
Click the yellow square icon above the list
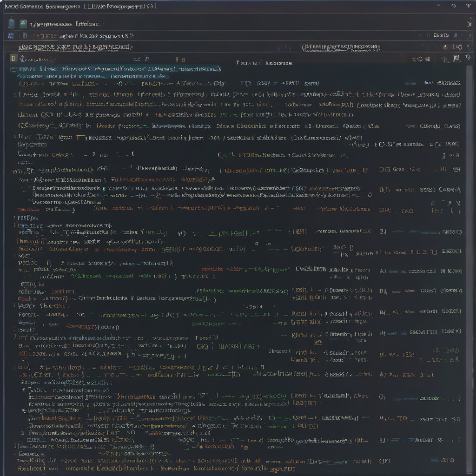(13, 58)
